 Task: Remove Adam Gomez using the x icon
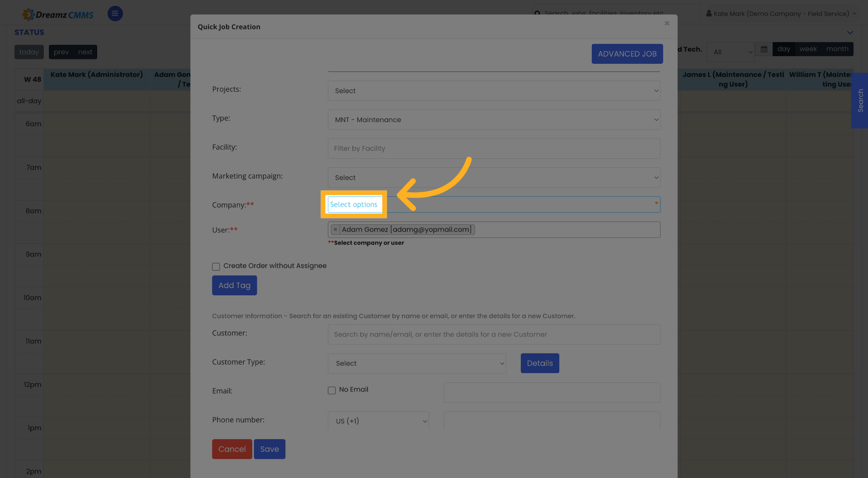point(335,229)
